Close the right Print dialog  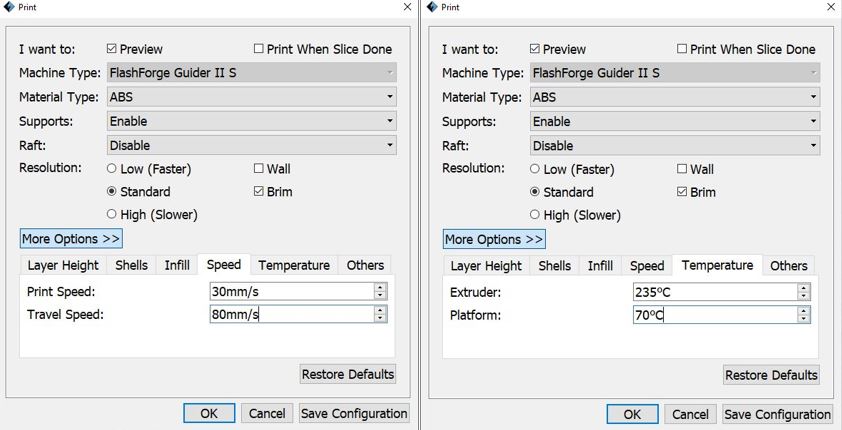coord(831,7)
